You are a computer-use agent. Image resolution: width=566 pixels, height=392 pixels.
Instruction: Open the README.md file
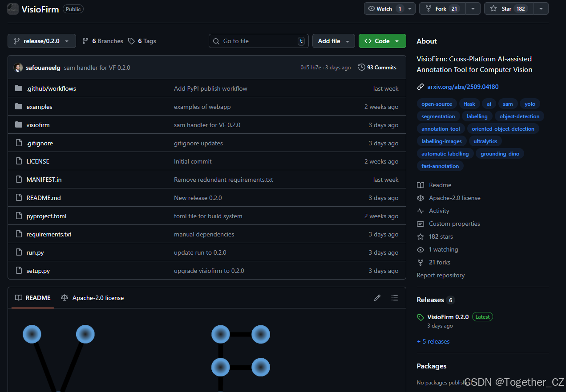[44, 198]
